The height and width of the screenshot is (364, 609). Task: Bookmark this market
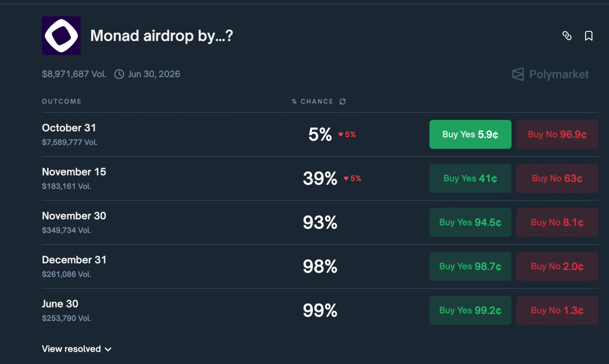(588, 36)
